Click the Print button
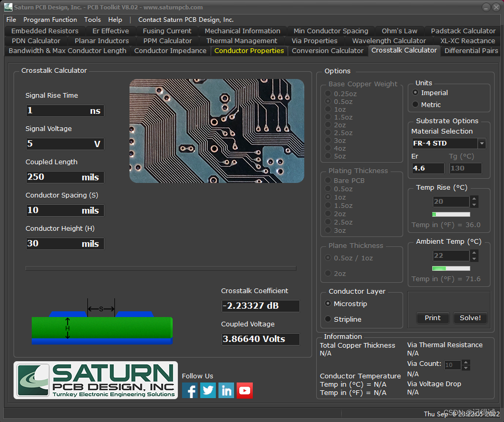Image resolution: width=504 pixels, height=422 pixels. [x=432, y=318]
